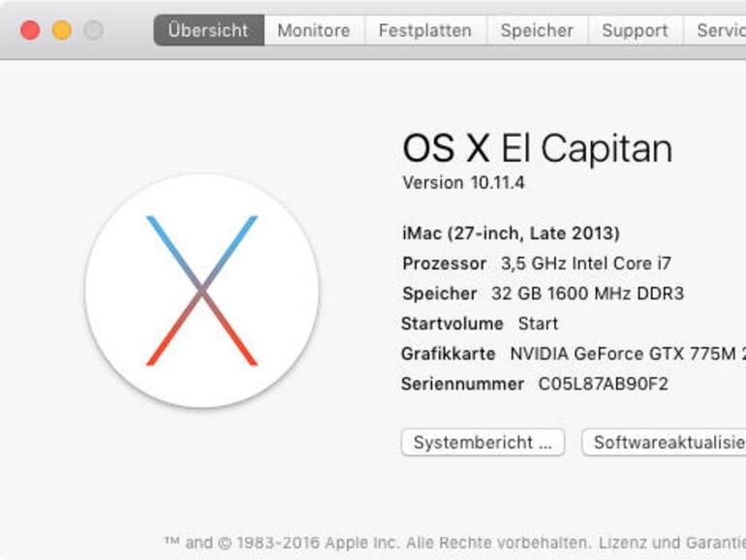
Task: Click the Version 10.11.4 text
Action: [x=463, y=182]
